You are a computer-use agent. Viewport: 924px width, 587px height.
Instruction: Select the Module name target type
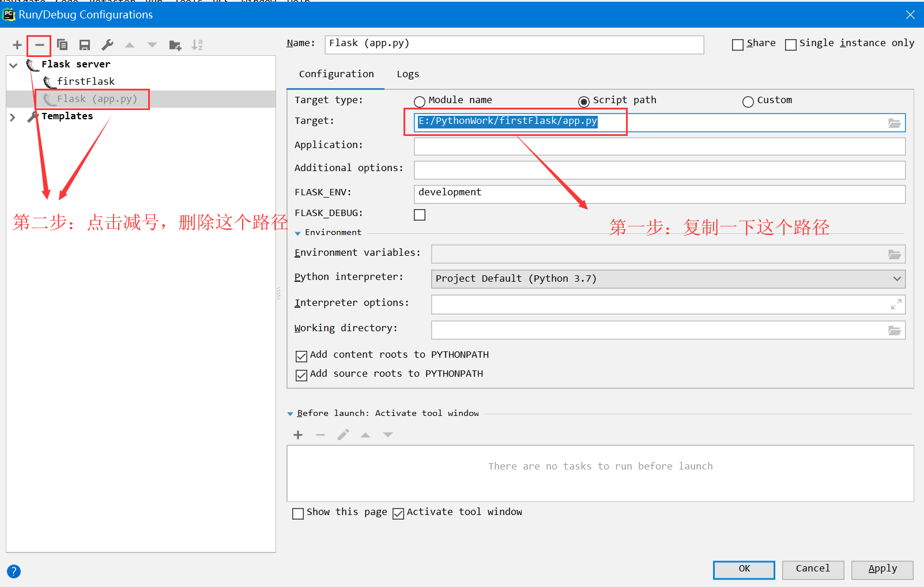tap(420, 101)
